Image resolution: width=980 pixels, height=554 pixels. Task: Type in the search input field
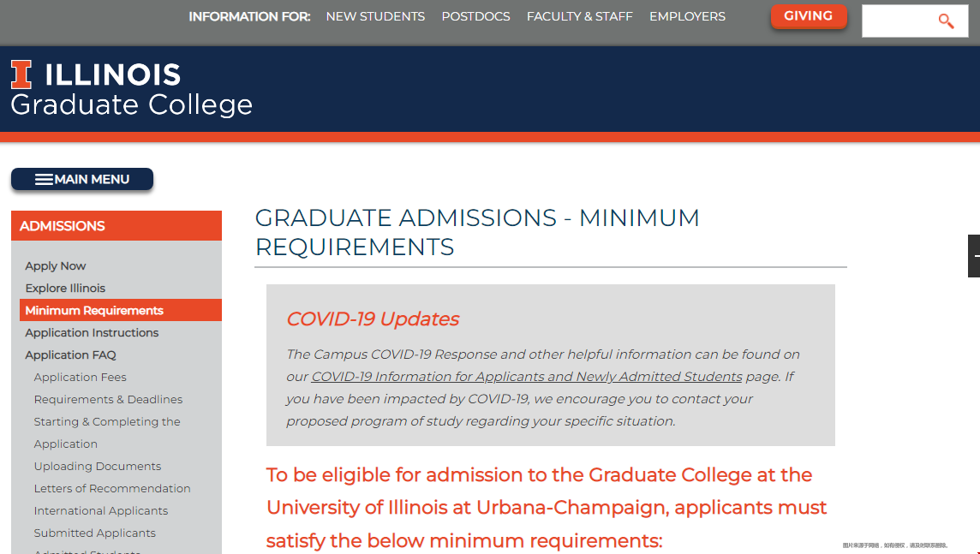coord(898,21)
